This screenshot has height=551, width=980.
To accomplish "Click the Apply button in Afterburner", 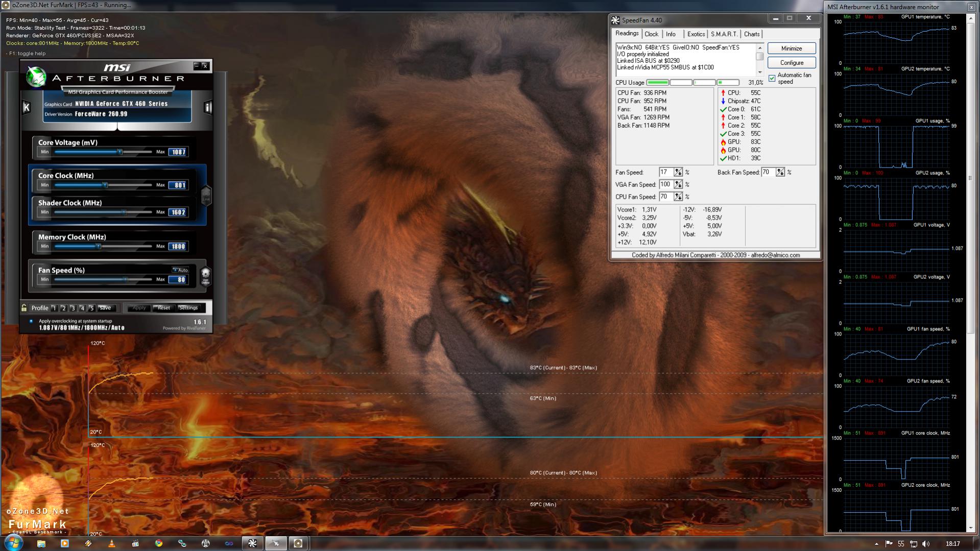I will (x=139, y=308).
